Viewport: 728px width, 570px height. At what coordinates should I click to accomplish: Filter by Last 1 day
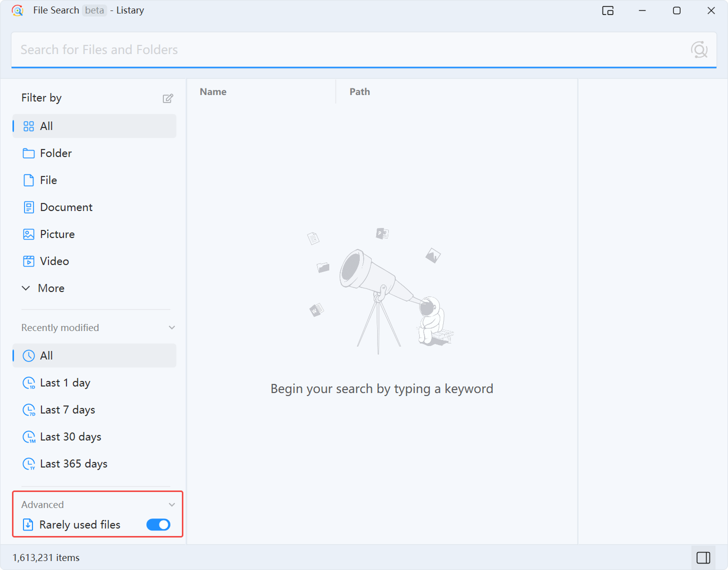(94, 382)
